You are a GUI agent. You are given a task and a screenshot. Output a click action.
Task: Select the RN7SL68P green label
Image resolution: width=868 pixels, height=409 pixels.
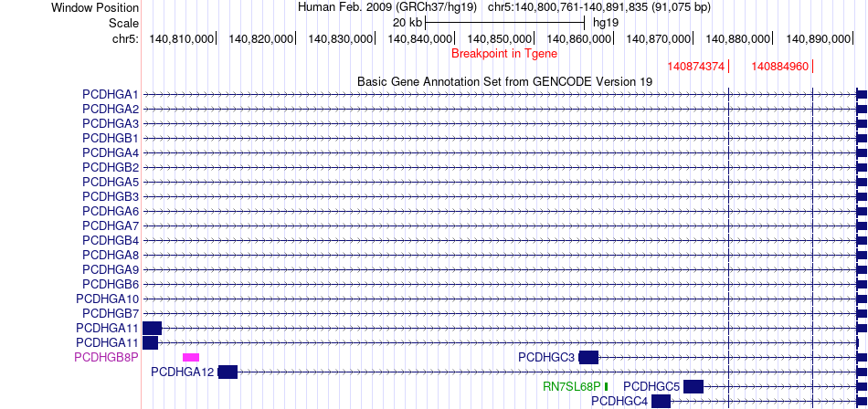coord(571,386)
